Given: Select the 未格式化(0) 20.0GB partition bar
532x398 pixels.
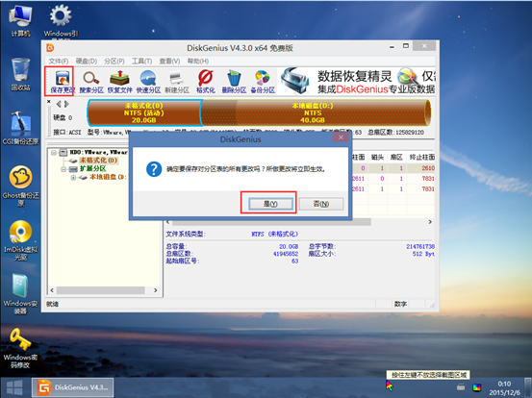Looking at the screenshot, I should (144, 112).
